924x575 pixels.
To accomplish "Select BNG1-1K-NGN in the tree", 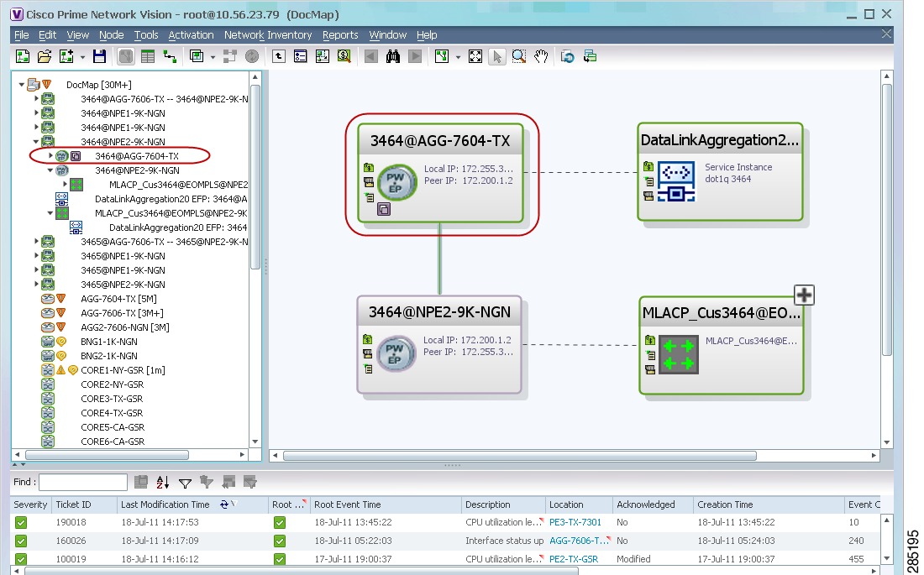I will coord(109,342).
